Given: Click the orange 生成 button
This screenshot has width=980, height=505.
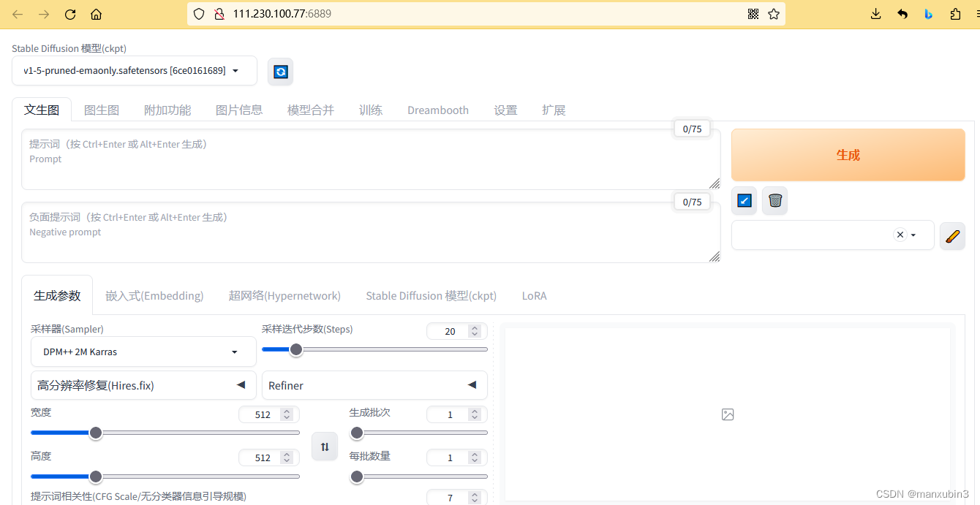Looking at the screenshot, I should 848,155.
